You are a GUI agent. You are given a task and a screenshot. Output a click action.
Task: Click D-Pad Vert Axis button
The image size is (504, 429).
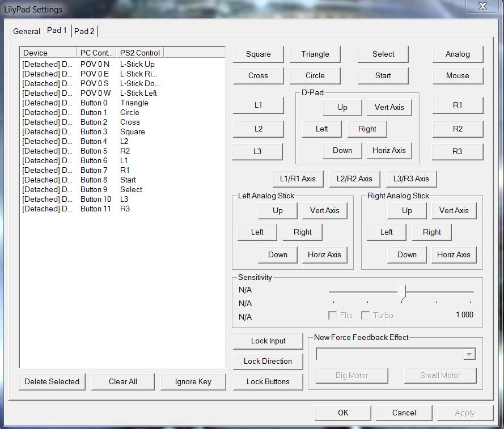[389, 107]
